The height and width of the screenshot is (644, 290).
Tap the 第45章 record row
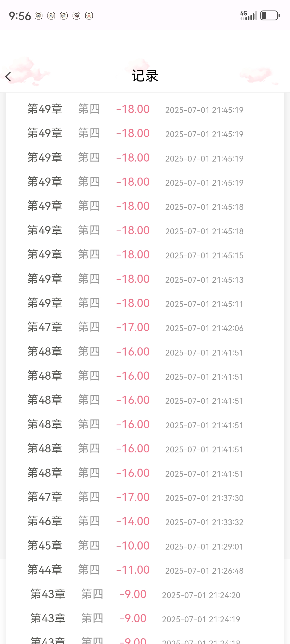click(x=145, y=546)
